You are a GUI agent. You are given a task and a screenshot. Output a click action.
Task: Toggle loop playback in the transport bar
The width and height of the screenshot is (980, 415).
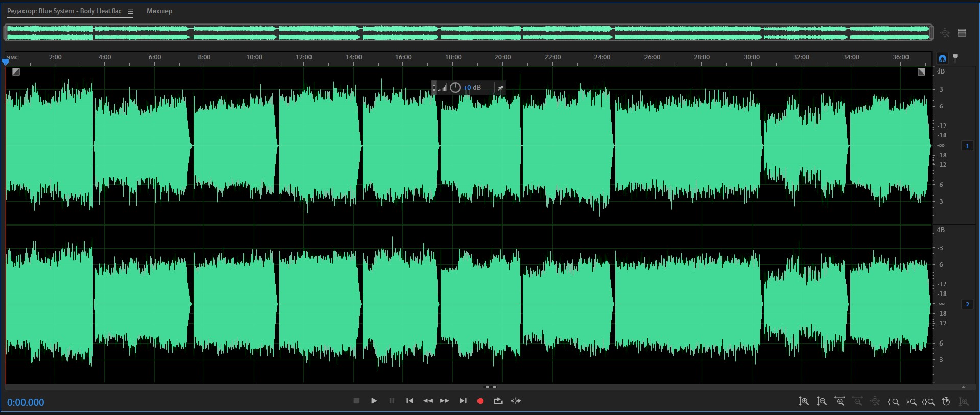pos(498,401)
